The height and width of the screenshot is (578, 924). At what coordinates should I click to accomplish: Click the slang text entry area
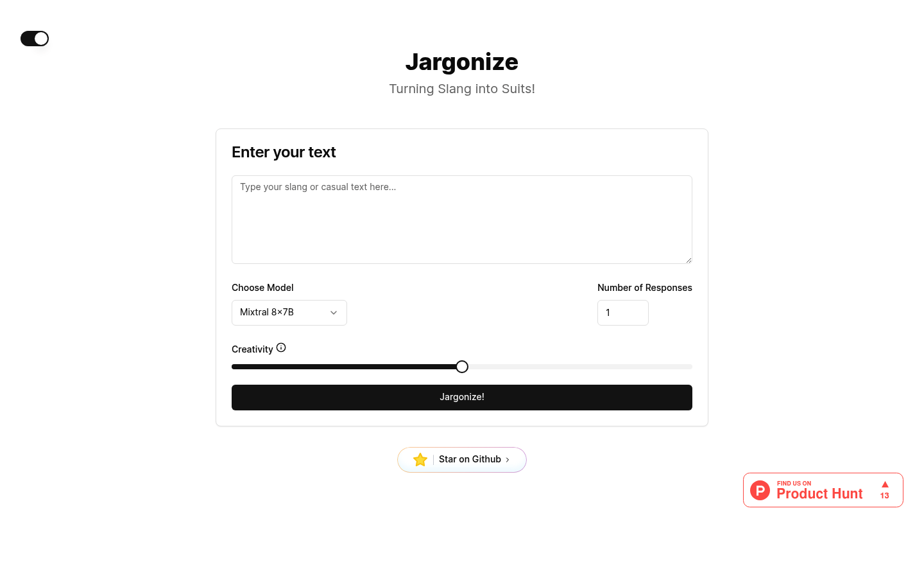click(x=462, y=219)
